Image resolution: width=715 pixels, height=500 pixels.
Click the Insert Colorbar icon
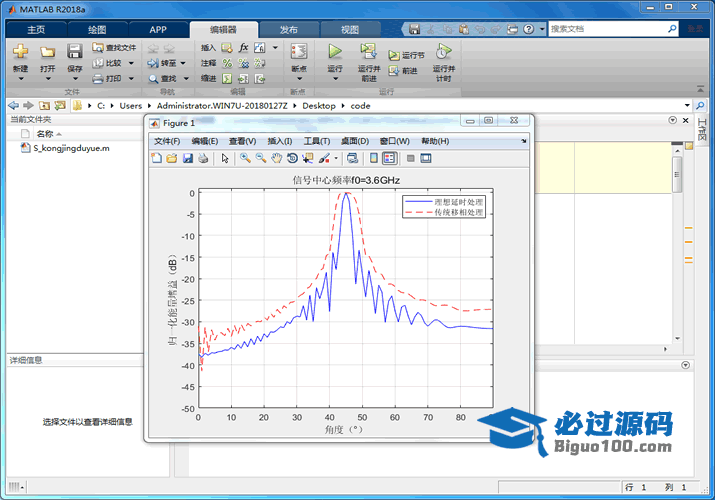[x=373, y=158]
